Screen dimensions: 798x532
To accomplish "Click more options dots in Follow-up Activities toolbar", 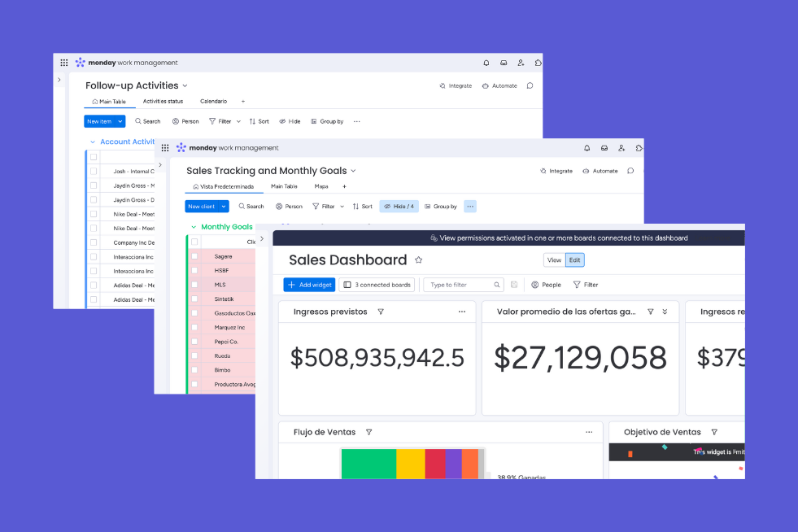I will coord(357,121).
